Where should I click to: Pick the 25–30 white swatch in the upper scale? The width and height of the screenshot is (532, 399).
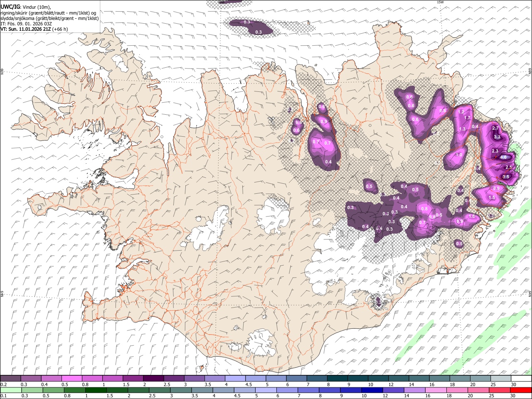[501, 379]
